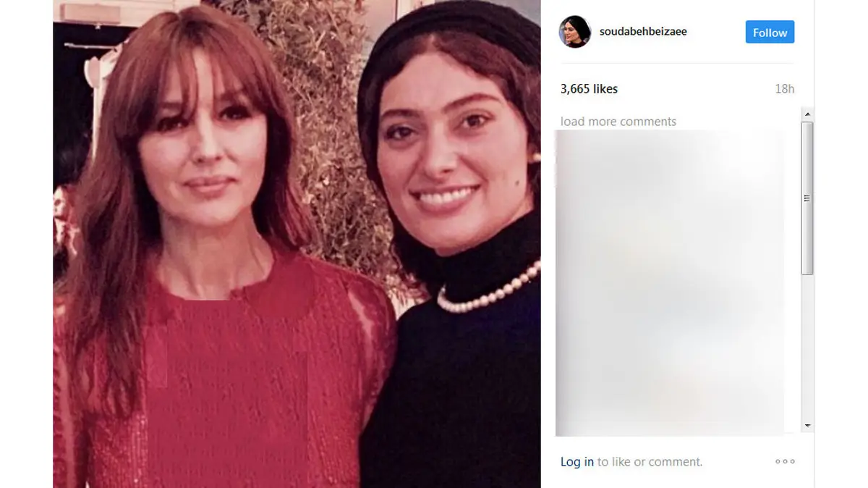868x488 pixels.
Task: Load more comments on the post
Action: click(618, 122)
